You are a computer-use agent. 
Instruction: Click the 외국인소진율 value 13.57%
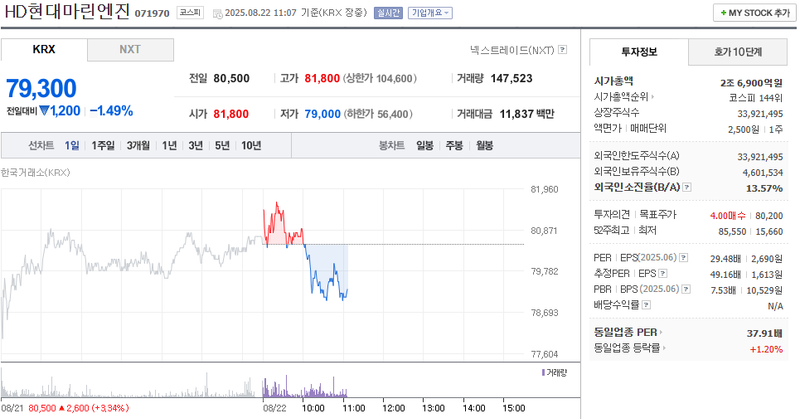[764, 188]
